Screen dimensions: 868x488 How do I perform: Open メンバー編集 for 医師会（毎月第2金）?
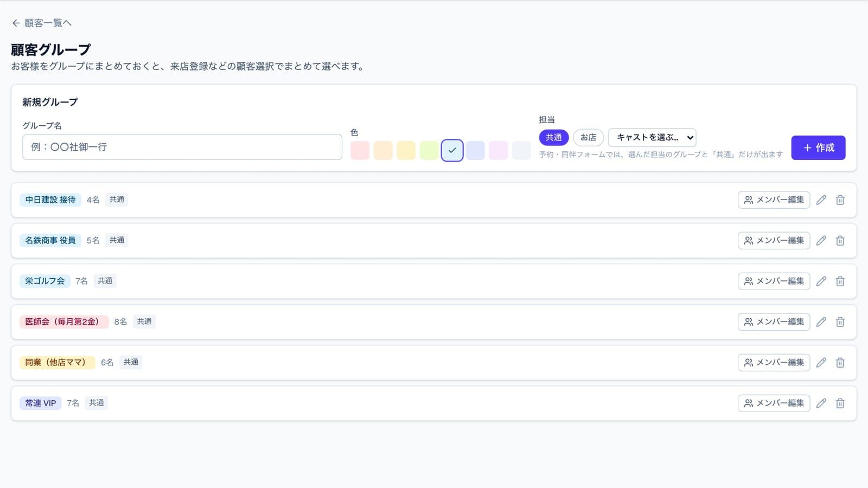pyautogui.click(x=774, y=322)
